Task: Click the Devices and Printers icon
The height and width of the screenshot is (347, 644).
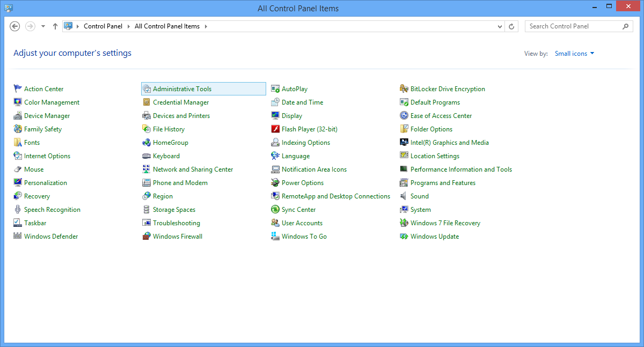Action: [x=147, y=116]
